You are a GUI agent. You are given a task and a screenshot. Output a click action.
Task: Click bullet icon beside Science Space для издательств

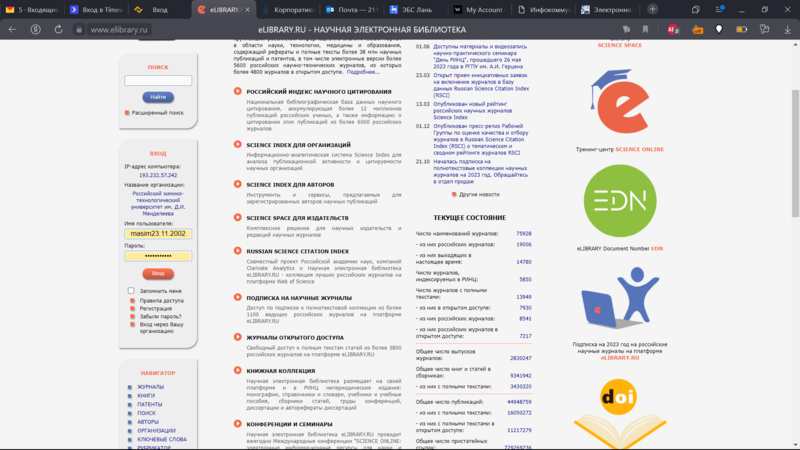click(x=238, y=217)
